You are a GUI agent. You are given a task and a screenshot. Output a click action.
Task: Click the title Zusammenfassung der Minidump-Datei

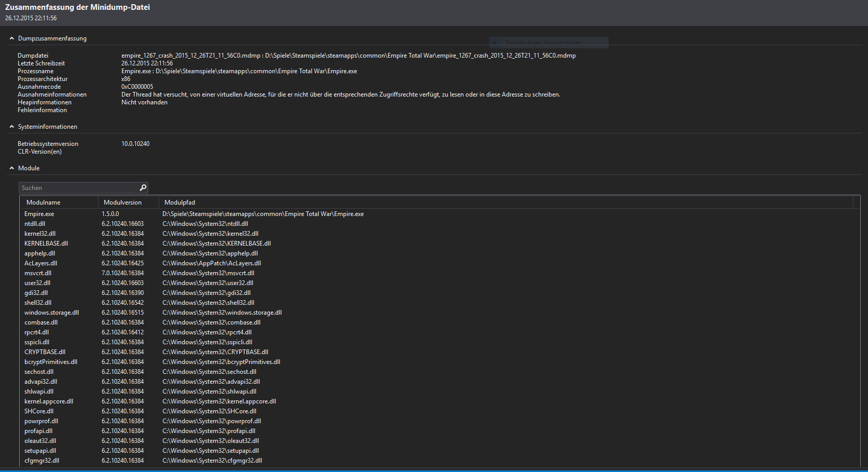77,7
